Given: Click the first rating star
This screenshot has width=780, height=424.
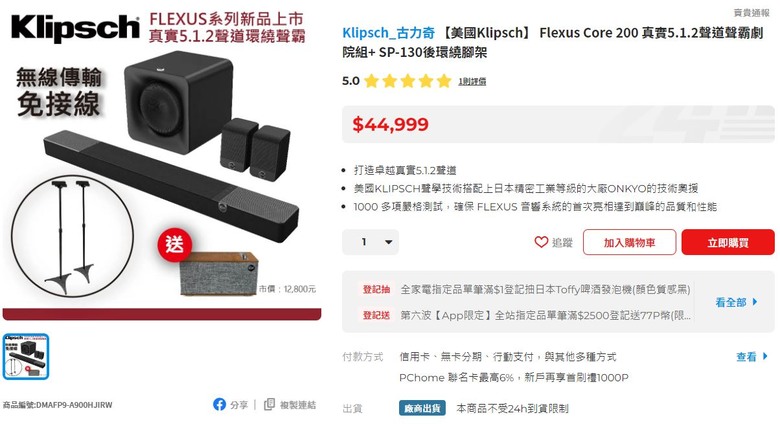Looking at the screenshot, I should coord(371,81).
